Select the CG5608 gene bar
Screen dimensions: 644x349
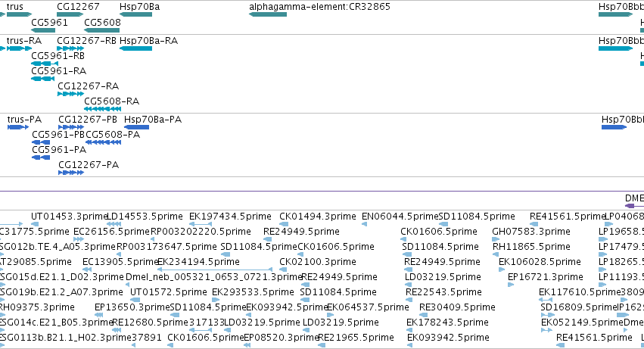102,30
